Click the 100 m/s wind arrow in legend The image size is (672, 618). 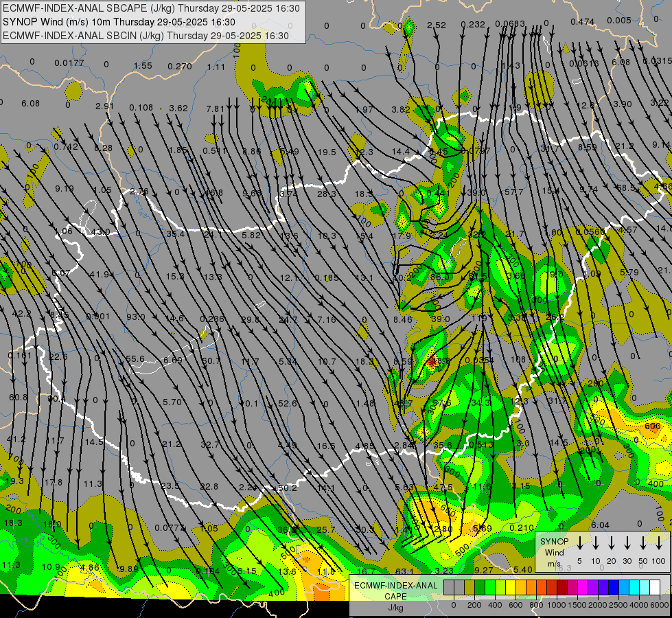(x=659, y=543)
